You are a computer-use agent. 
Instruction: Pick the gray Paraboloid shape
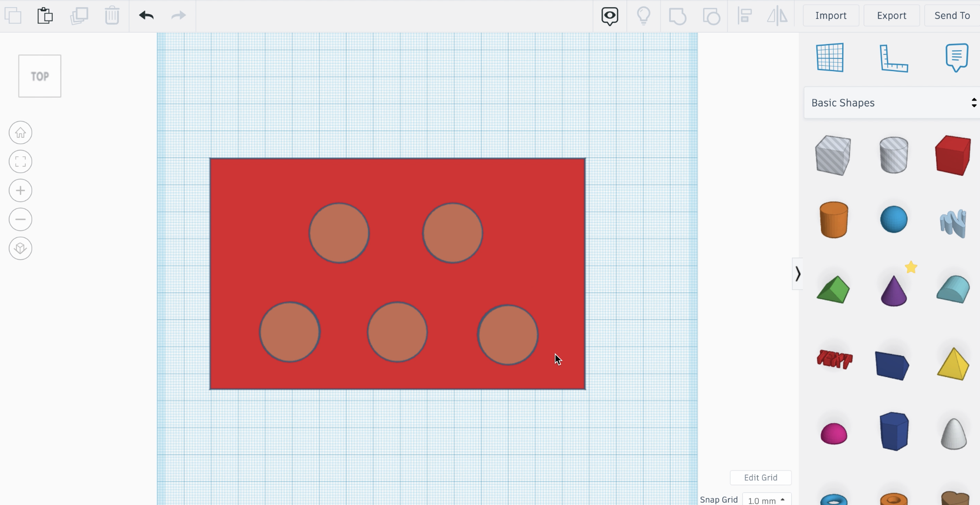coord(954,433)
